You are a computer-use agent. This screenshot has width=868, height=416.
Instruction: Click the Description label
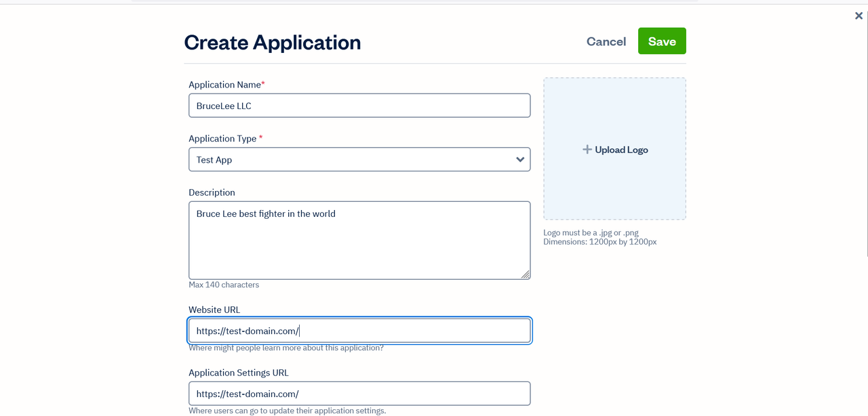pos(212,192)
